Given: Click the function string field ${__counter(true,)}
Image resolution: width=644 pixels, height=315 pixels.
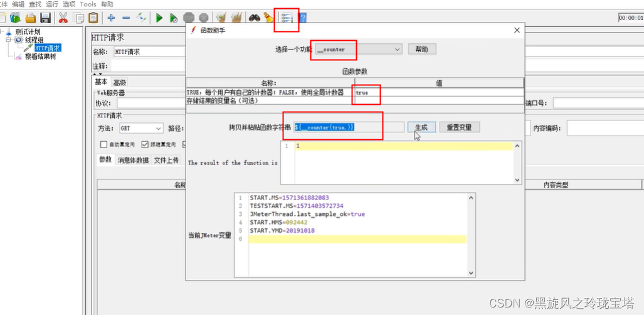Looking at the screenshot, I should tap(349, 127).
